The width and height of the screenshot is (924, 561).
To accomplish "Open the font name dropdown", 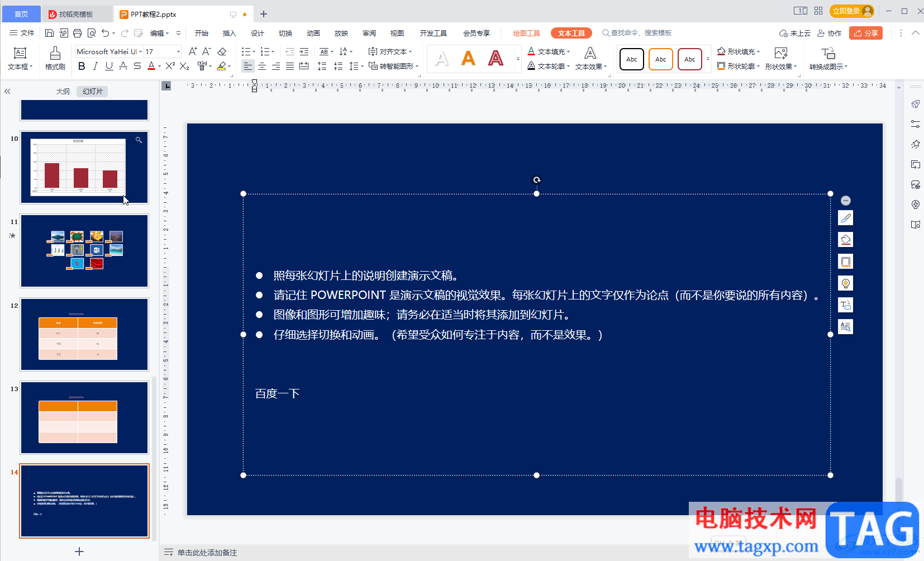I will click(x=140, y=51).
